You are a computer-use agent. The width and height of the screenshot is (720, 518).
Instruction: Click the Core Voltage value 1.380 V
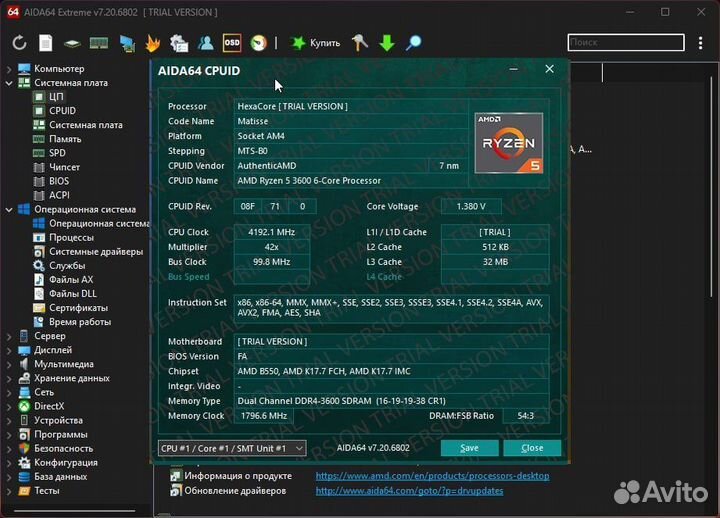point(471,207)
